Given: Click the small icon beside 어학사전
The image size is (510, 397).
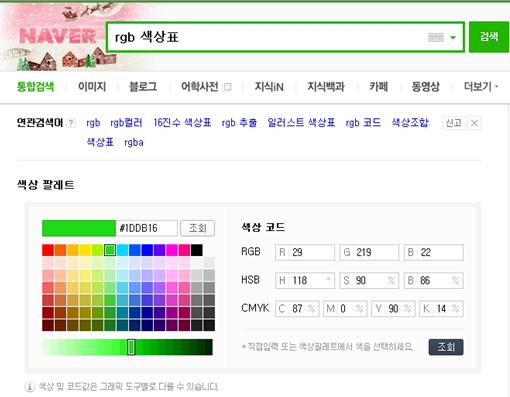Looking at the screenshot, I should coord(227,87).
